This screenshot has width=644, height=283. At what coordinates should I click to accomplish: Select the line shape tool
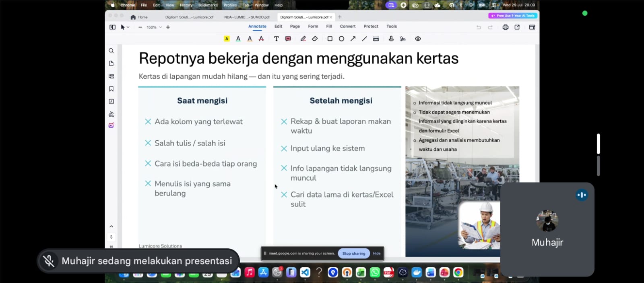click(364, 39)
